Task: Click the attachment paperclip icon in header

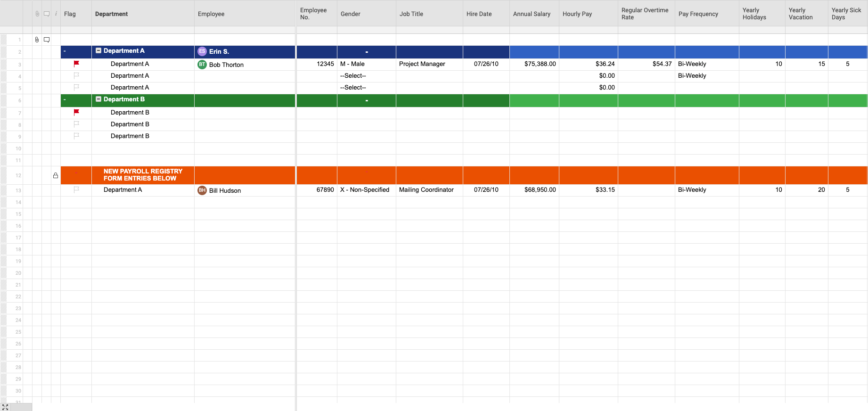Action: [37, 14]
